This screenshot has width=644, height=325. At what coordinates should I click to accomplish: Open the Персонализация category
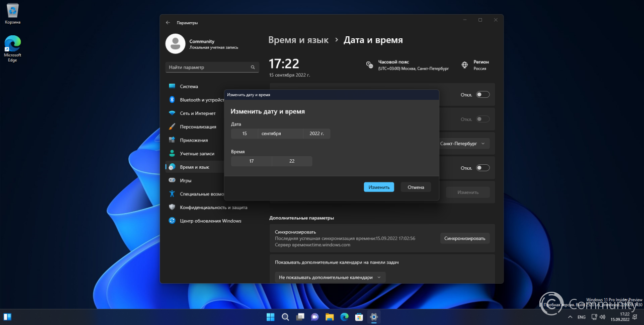199,126
